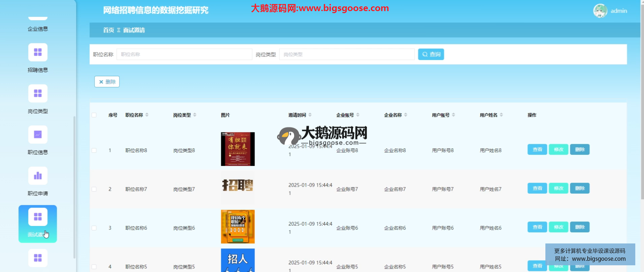This screenshot has width=644, height=272.
Task: Sort by 邀请时间 column arrows
Action: pos(310,115)
